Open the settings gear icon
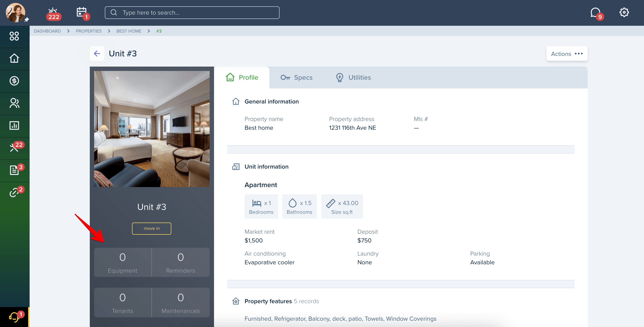 [x=624, y=12]
